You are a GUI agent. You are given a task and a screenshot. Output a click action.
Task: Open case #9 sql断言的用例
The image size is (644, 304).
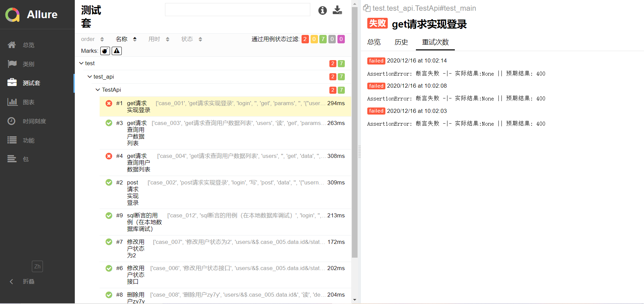pos(225,222)
